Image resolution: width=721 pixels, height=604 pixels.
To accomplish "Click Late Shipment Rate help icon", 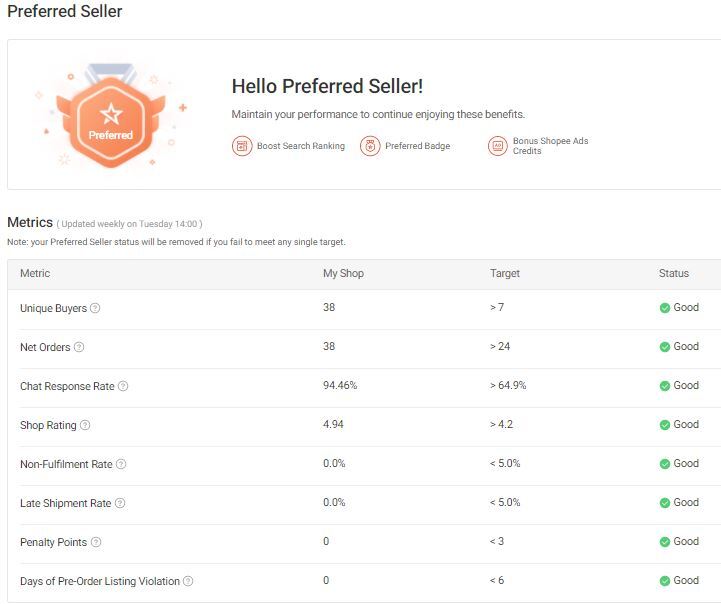I will point(120,503).
